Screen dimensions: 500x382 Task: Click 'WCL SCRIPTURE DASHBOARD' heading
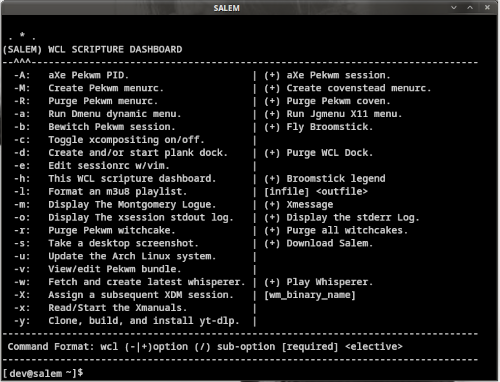click(115, 50)
